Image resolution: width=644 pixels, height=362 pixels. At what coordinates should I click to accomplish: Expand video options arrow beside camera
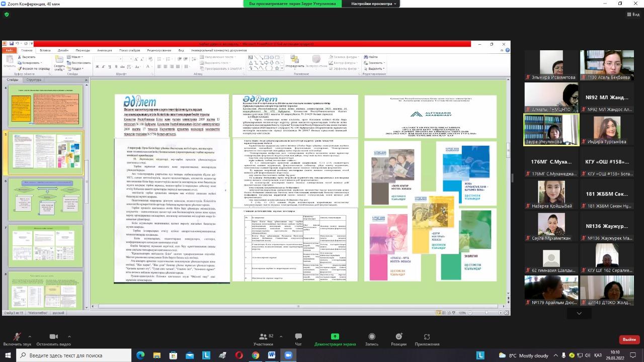point(69,336)
